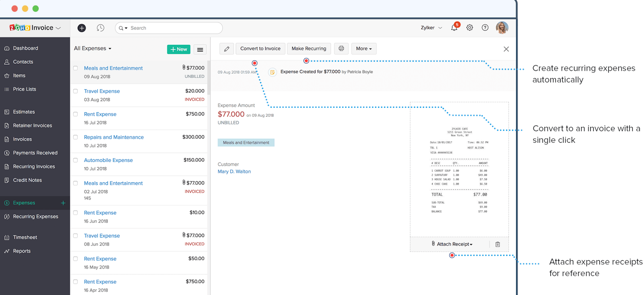
Task: Check the Repairs and Maintenance checkbox
Action: (x=75, y=137)
